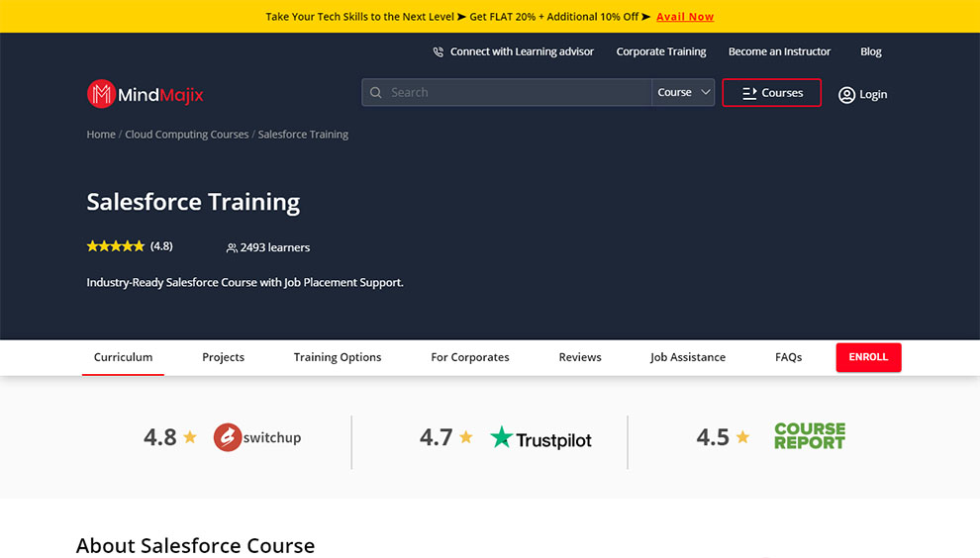Select the For Corporates tab
The width and height of the screenshot is (980, 558).
coord(470,357)
